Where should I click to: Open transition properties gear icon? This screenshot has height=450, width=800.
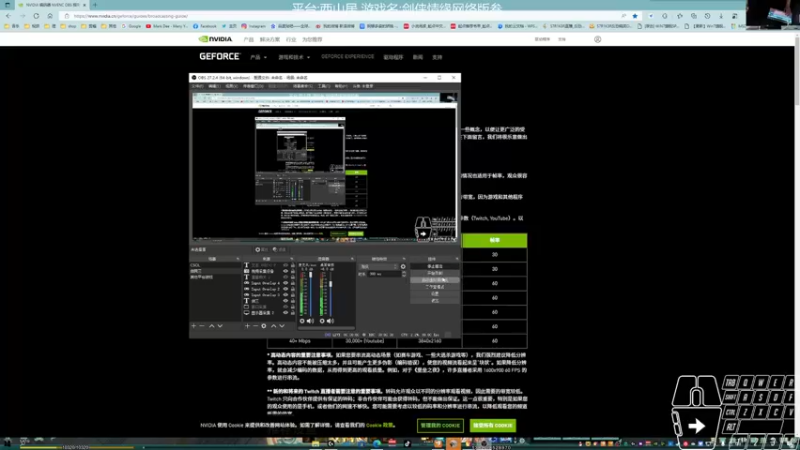tap(403, 266)
